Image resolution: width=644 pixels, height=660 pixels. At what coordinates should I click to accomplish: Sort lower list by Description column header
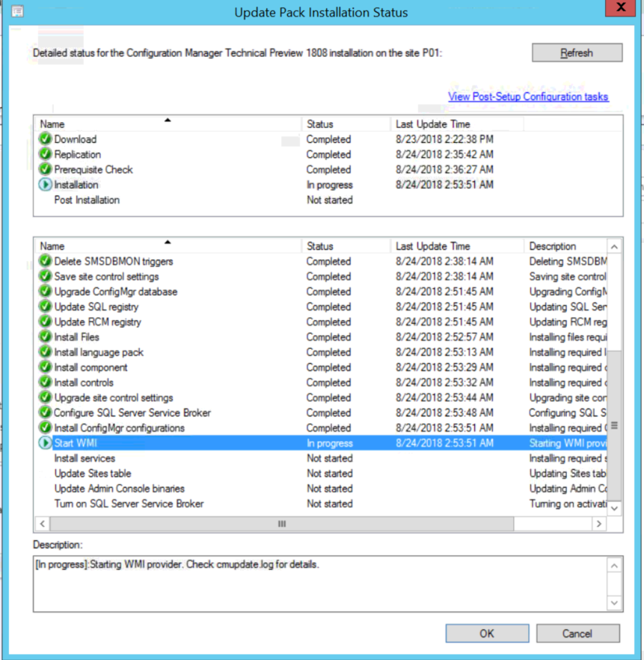(x=565, y=245)
